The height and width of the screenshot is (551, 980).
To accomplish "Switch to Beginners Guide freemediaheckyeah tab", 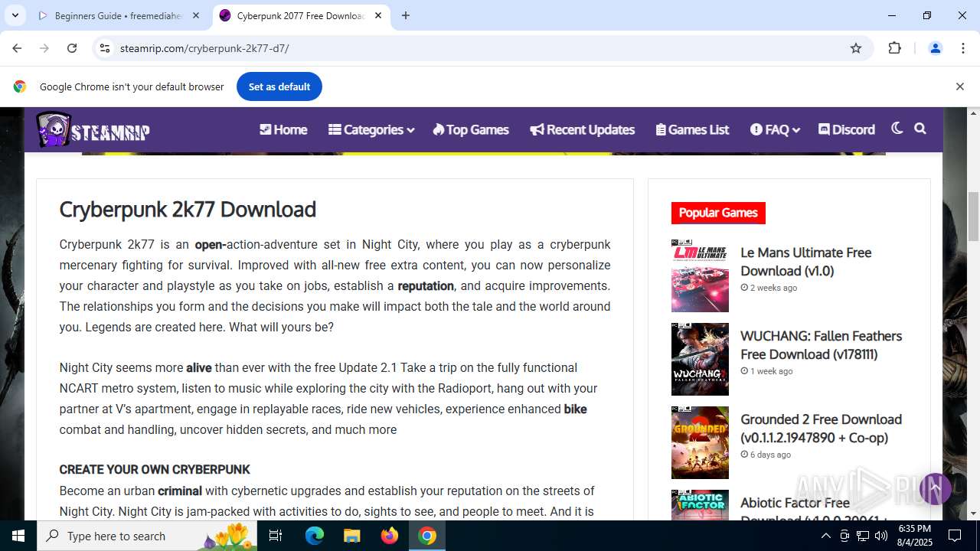I will tap(119, 15).
